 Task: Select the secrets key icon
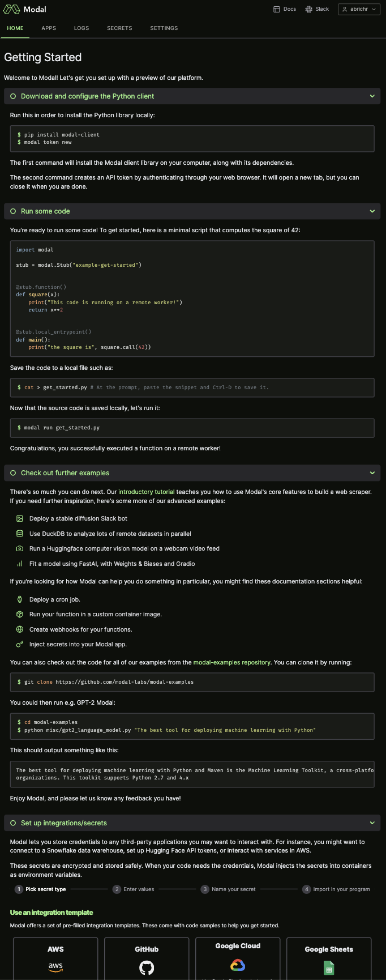coord(20,644)
